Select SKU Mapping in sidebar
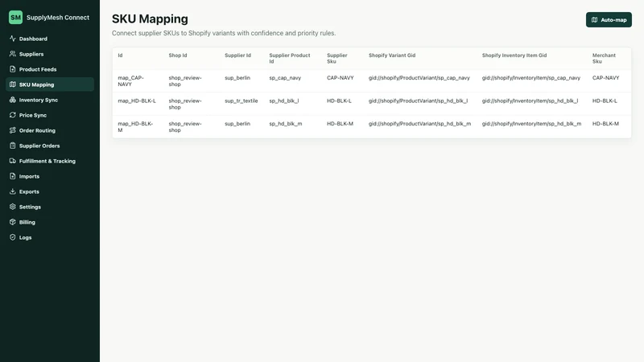 [x=50, y=84]
